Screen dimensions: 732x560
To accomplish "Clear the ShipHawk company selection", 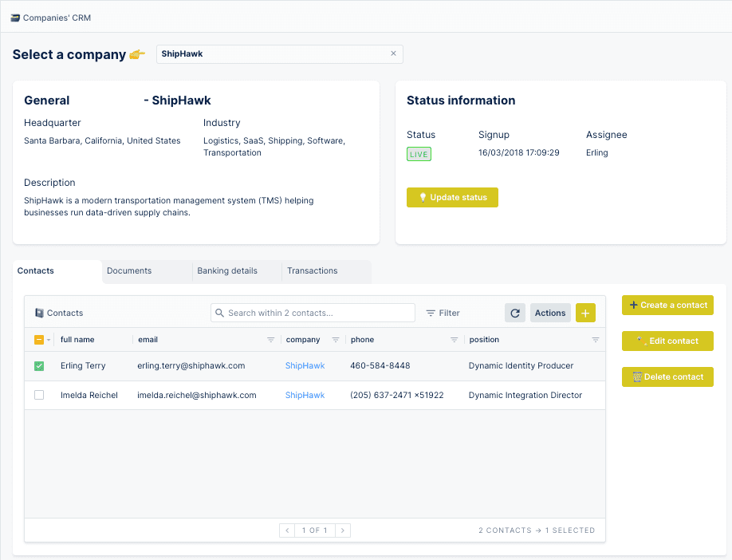I will point(393,53).
